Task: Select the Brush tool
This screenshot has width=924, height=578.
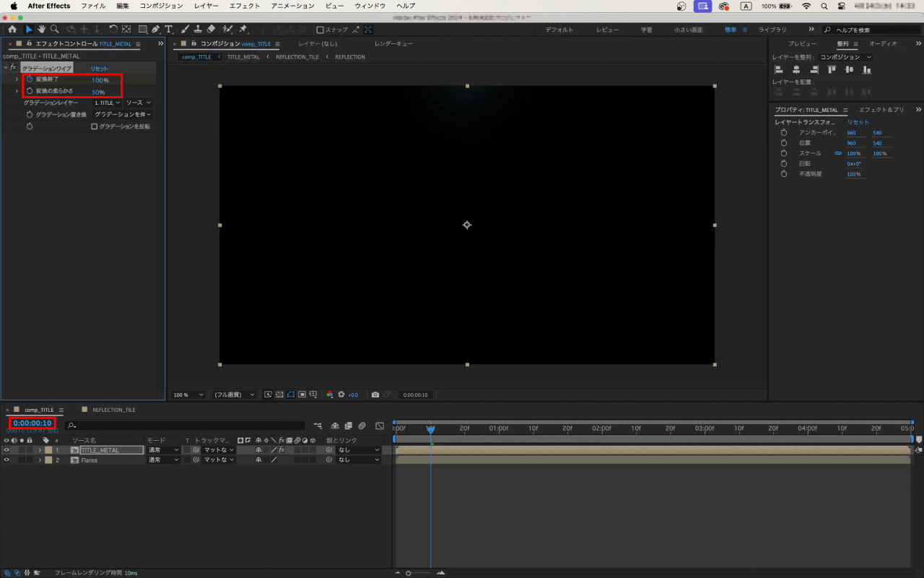Action: tap(186, 30)
